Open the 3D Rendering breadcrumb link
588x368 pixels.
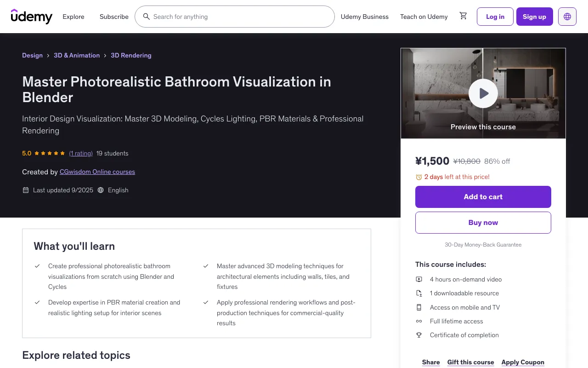(x=131, y=55)
